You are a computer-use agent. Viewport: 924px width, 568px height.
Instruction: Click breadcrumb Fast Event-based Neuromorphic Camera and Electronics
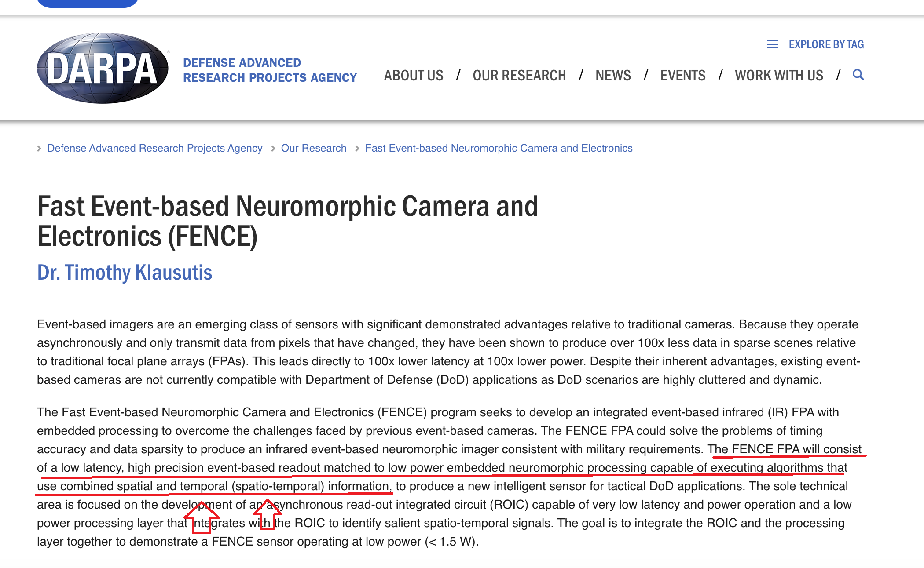pyautogui.click(x=499, y=148)
